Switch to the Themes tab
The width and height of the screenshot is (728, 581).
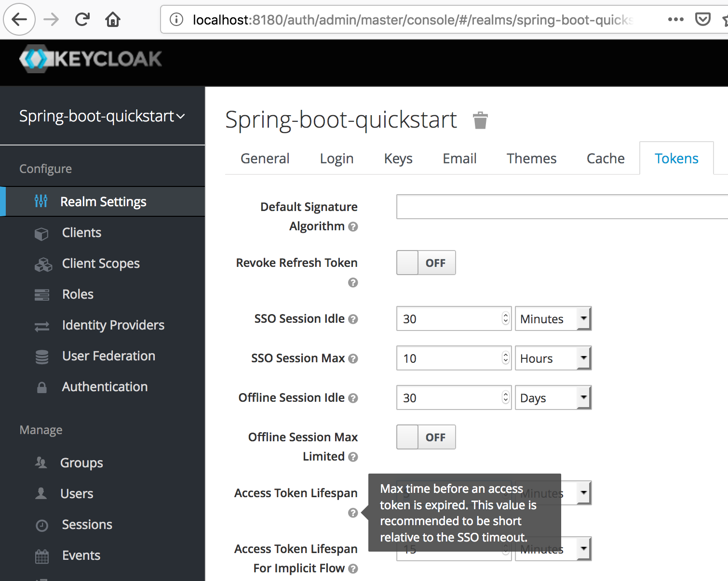point(531,158)
